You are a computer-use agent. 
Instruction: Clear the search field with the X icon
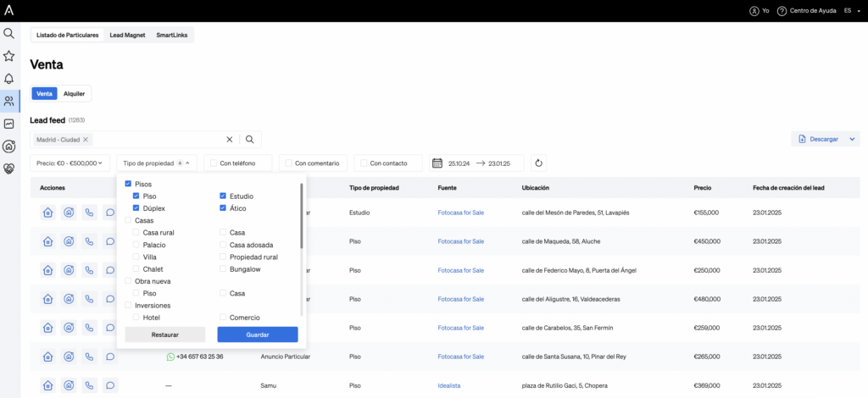(x=229, y=140)
